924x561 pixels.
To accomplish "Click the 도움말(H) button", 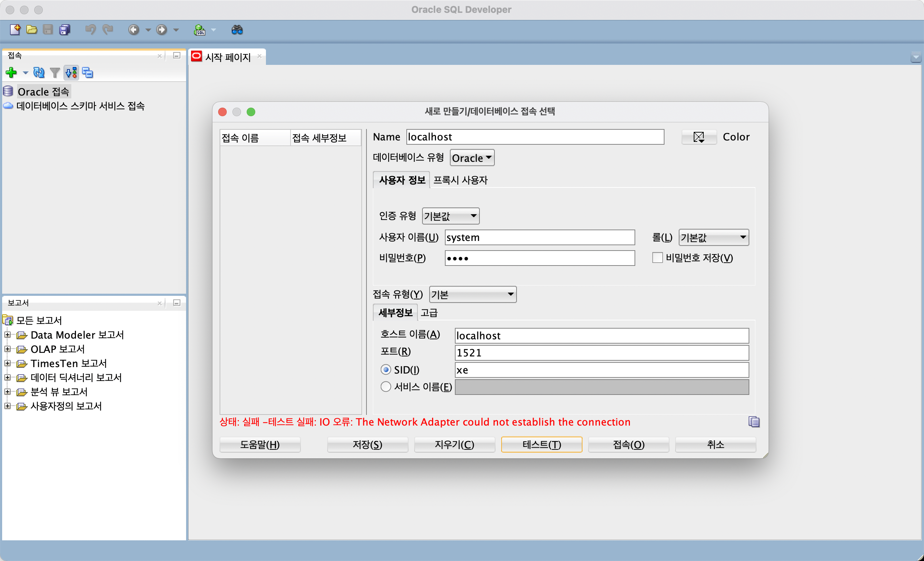I will click(x=260, y=444).
